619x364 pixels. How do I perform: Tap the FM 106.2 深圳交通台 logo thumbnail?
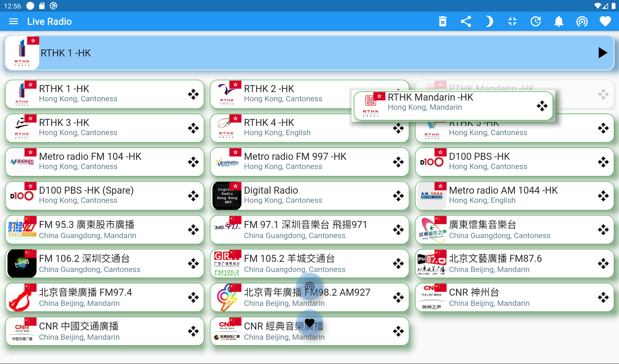click(x=22, y=264)
